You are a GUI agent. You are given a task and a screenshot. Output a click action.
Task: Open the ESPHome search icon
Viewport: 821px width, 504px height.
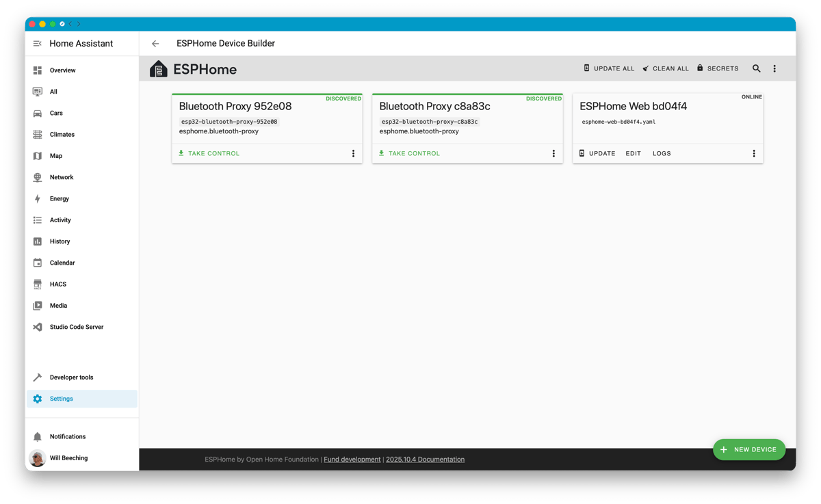pos(757,68)
